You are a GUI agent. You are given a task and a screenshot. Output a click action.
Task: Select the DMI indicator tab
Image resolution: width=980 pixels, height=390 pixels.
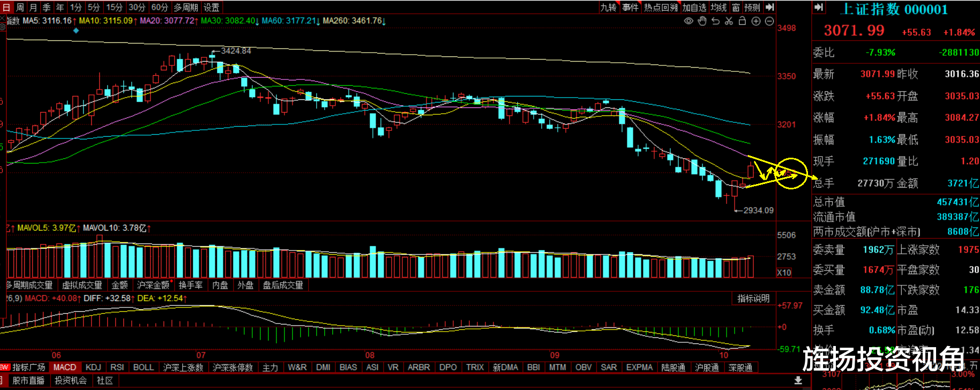323,367
